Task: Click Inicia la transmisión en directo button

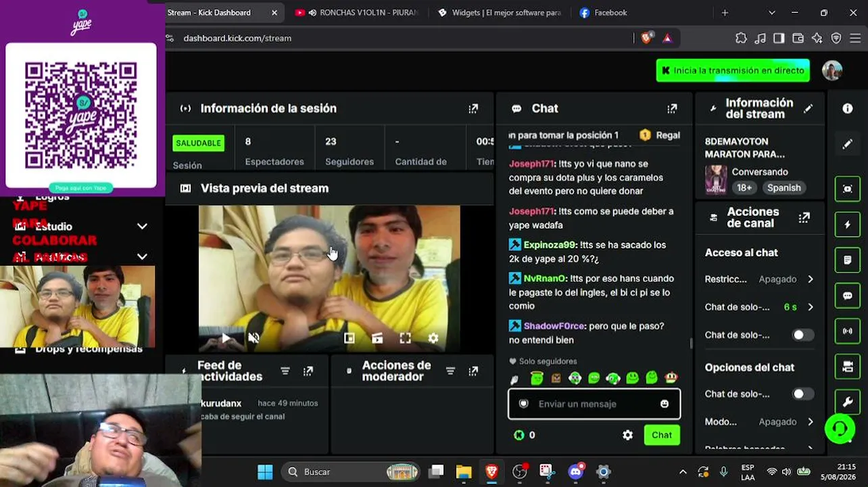Action: pos(733,70)
